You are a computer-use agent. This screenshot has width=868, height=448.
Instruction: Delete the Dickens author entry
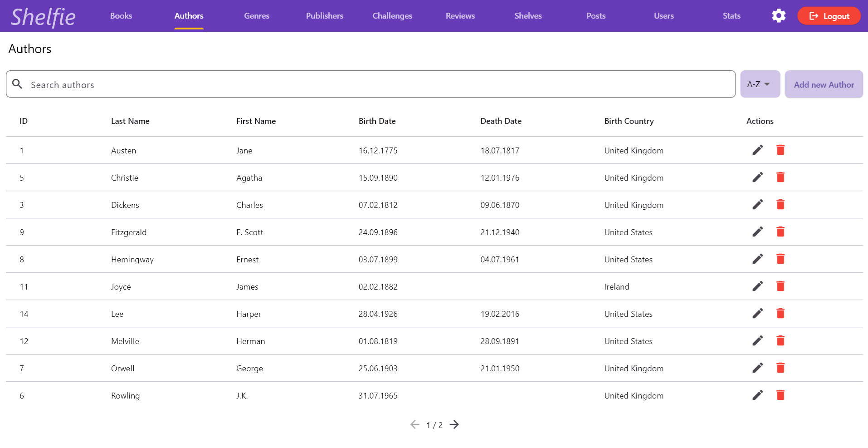click(x=780, y=204)
